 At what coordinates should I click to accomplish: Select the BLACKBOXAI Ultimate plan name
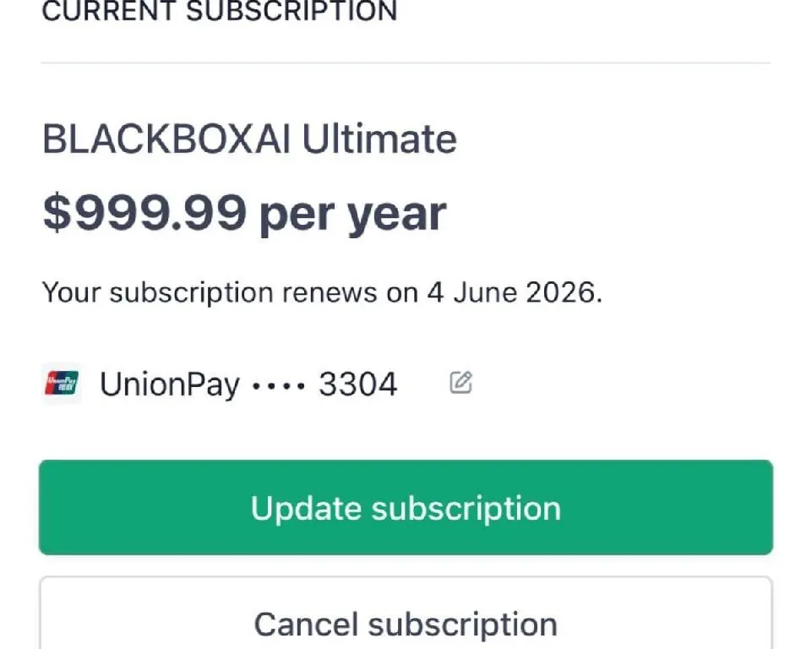point(249,139)
